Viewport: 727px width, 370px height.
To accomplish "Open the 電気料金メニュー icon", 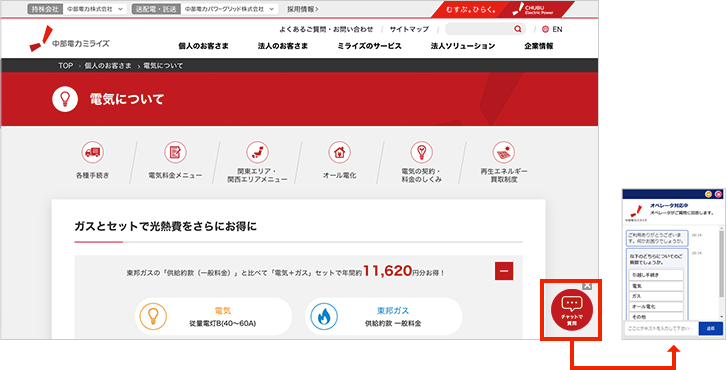I will pyautogui.click(x=175, y=152).
